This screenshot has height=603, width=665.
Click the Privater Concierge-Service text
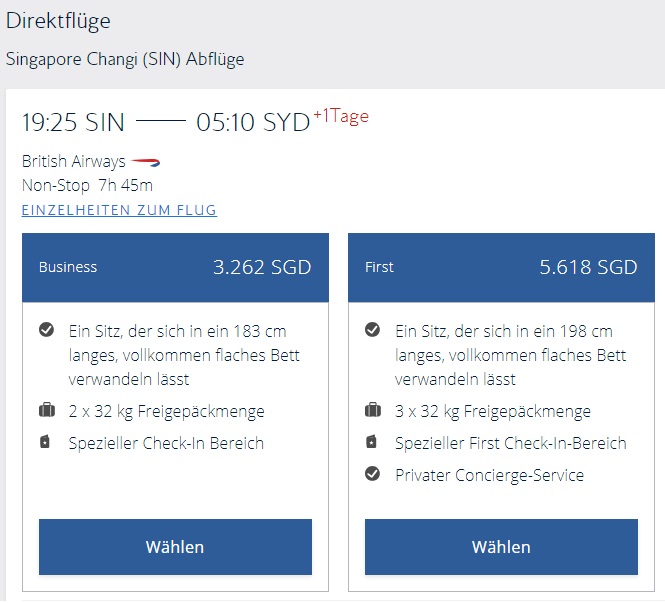coord(489,475)
